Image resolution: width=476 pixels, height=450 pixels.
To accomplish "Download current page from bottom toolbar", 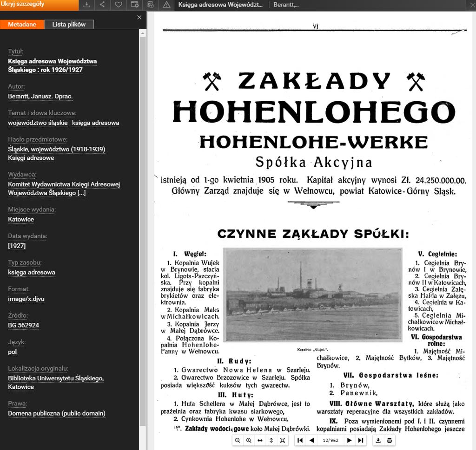I will [x=378, y=440].
